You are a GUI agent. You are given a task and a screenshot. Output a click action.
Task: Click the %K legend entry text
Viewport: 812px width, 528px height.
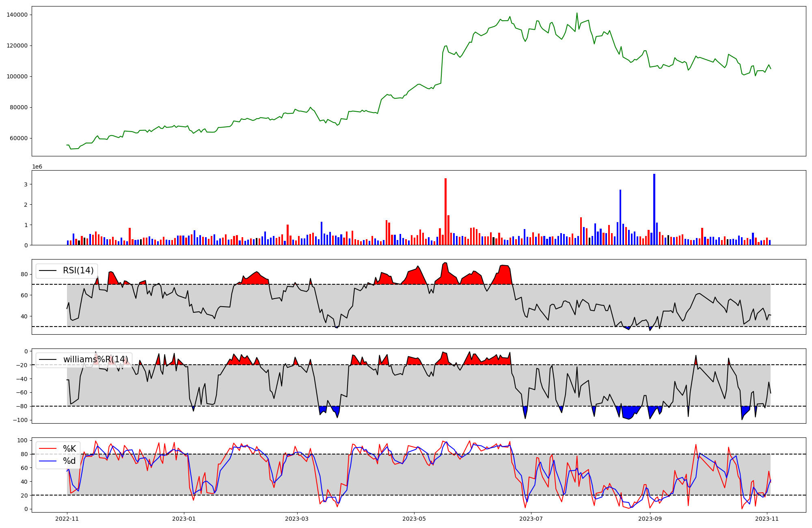click(69, 449)
